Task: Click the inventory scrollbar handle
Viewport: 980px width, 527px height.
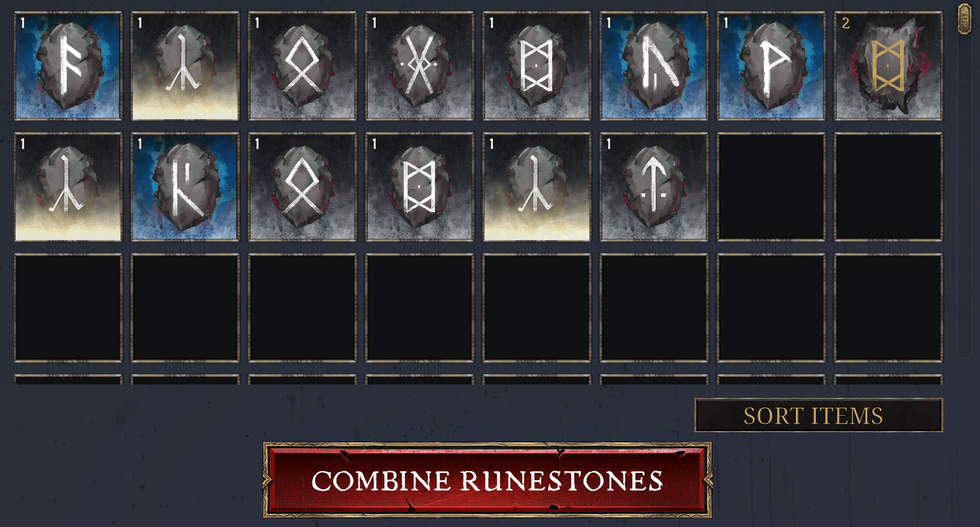Action: click(x=964, y=18)
